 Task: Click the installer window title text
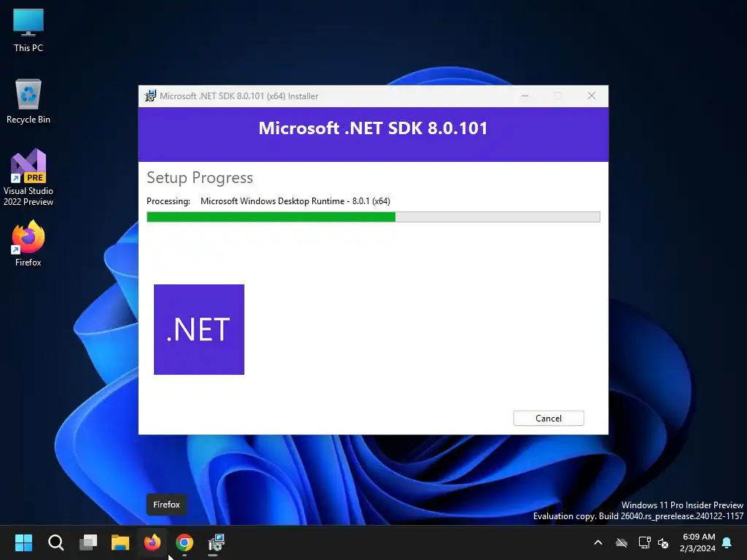coord(239,96)
